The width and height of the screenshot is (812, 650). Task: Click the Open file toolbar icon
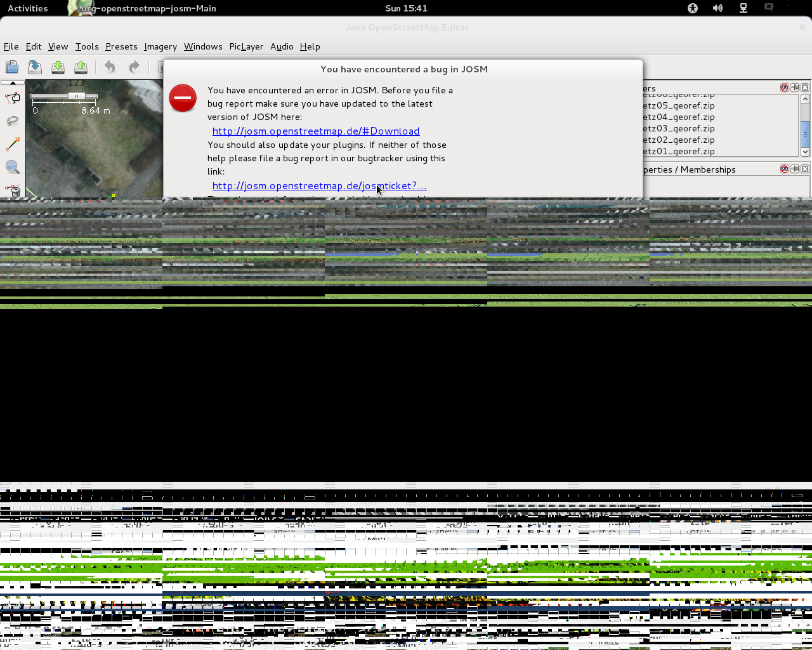click(12, 67)
